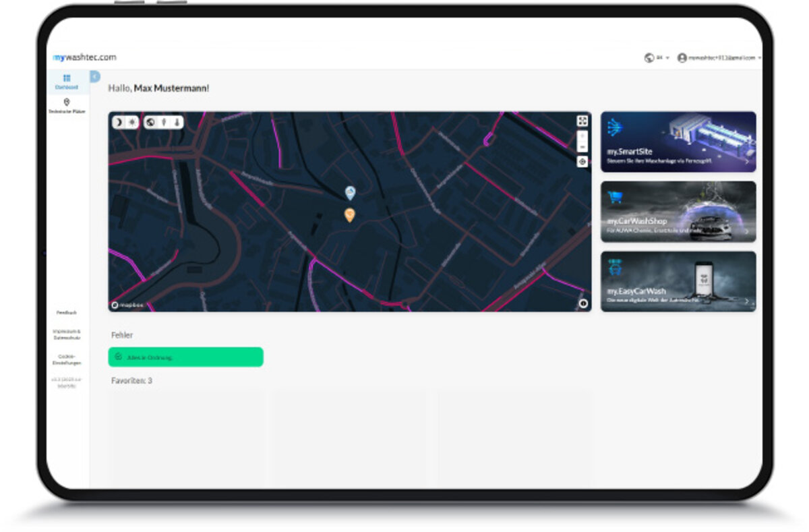The height and width of the screenshot is (532, 809).
Task: Click the mywashtec.com logo
Action: point(84,57)
